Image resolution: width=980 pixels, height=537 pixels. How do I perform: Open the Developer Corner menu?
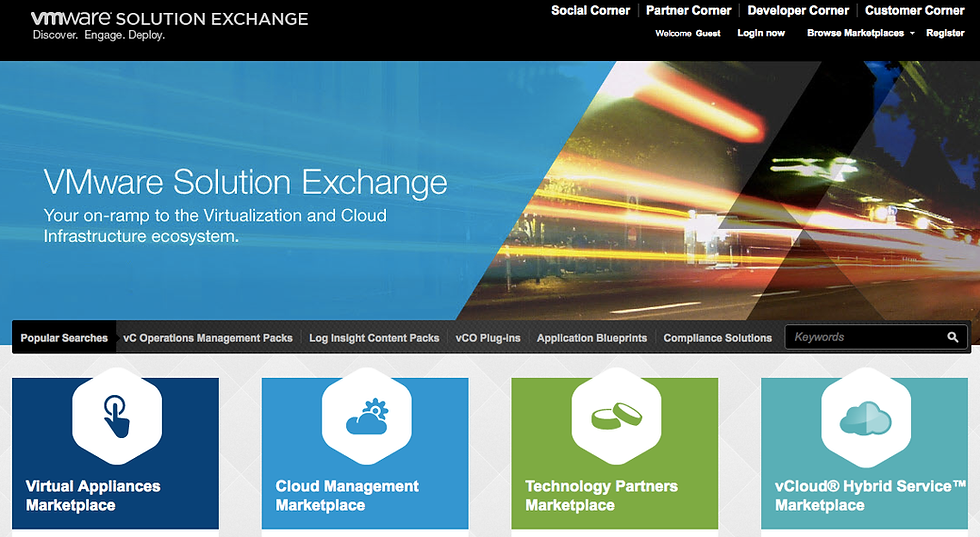pyautogui.click(x=798, y=11)
